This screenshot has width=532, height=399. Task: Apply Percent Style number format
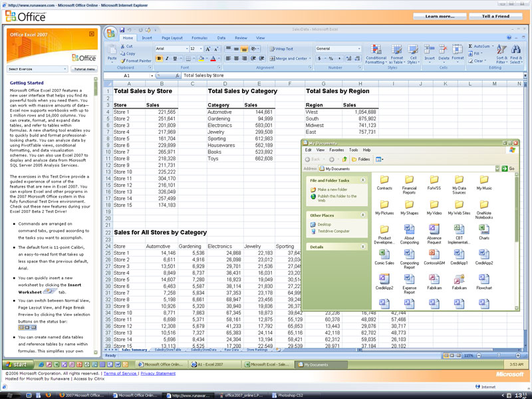(x=331, y=59)
